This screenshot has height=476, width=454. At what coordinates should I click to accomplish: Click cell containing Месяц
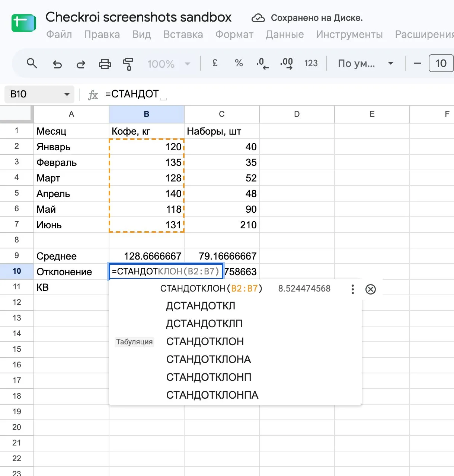pyautogui.click(x=71, y=131)
